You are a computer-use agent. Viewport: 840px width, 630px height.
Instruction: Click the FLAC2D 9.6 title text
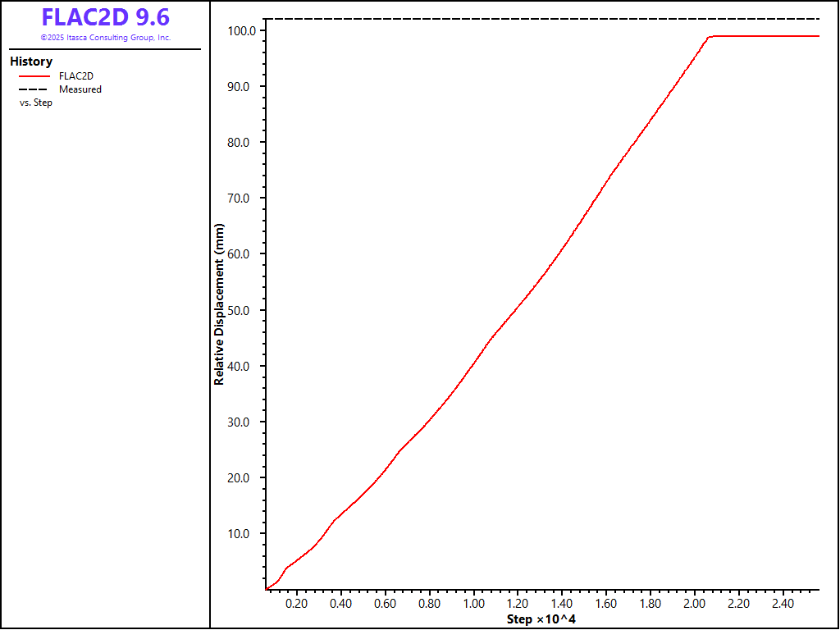(105, 18)
